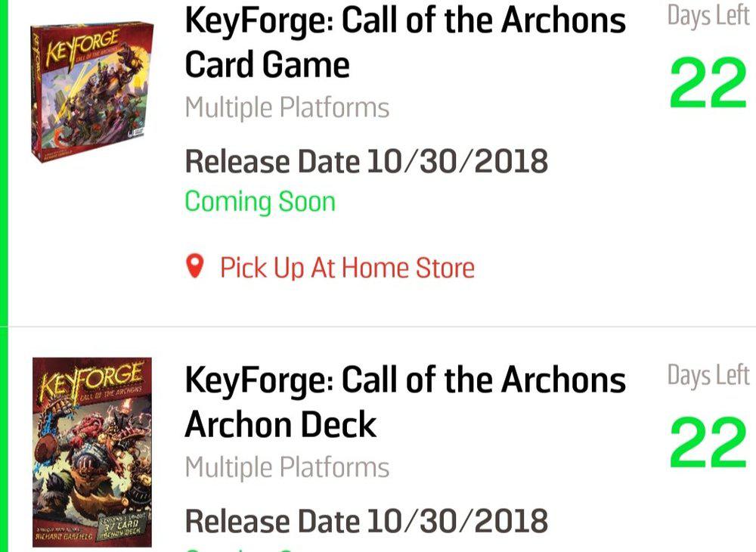Click the Days Left label for Card Game
756x552 pixels.
click(x=708, y=17)
